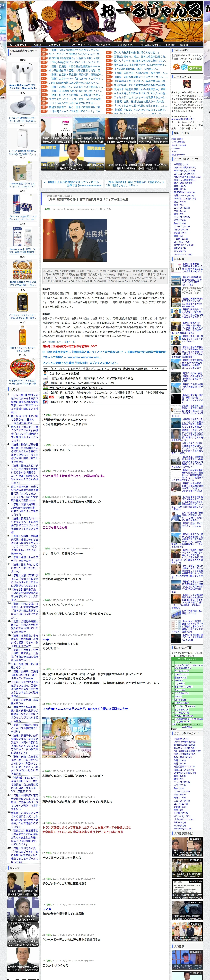Open the 5ch.net menu link
Image resolution: width=210 pixels, height=980 pixels.
[170, 45]
